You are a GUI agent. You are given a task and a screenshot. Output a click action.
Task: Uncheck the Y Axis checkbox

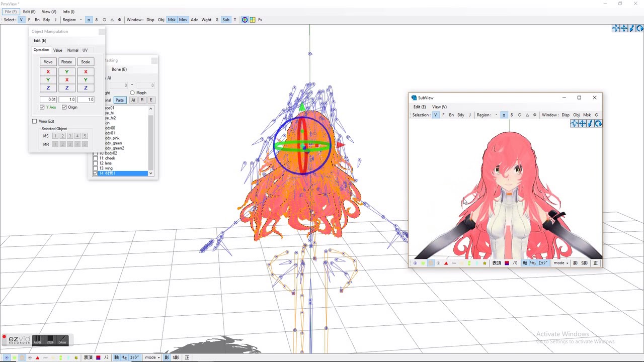[x=42, y=107]
